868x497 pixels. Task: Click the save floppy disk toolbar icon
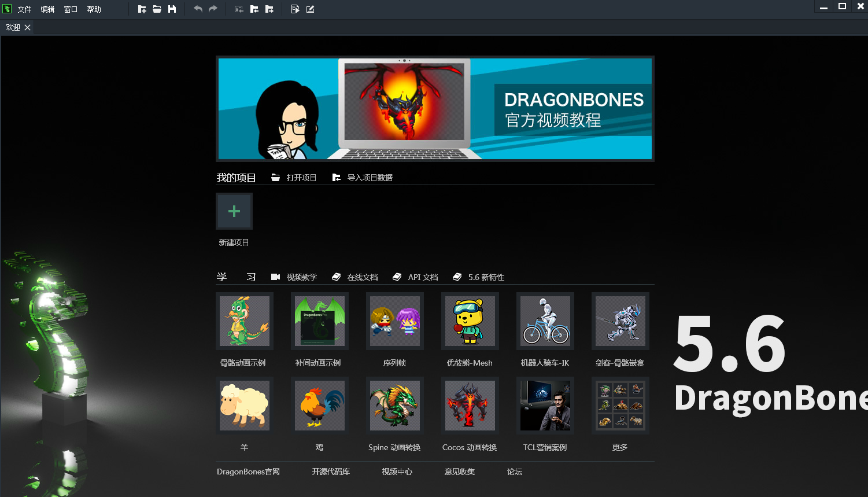[172, 9]
